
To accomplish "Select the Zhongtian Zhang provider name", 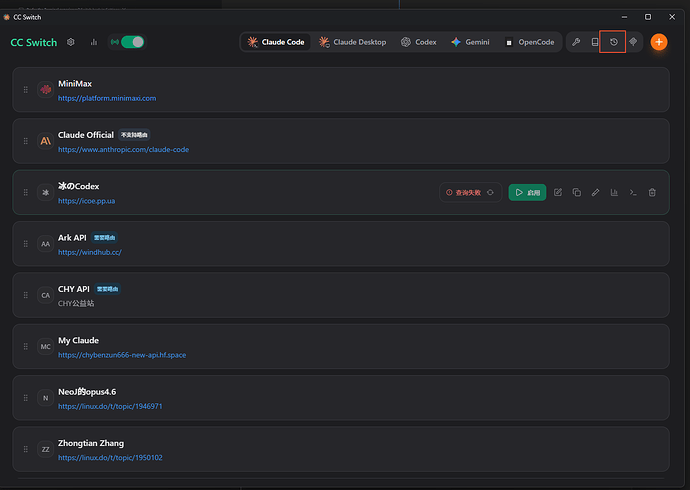I will [91, 443].
